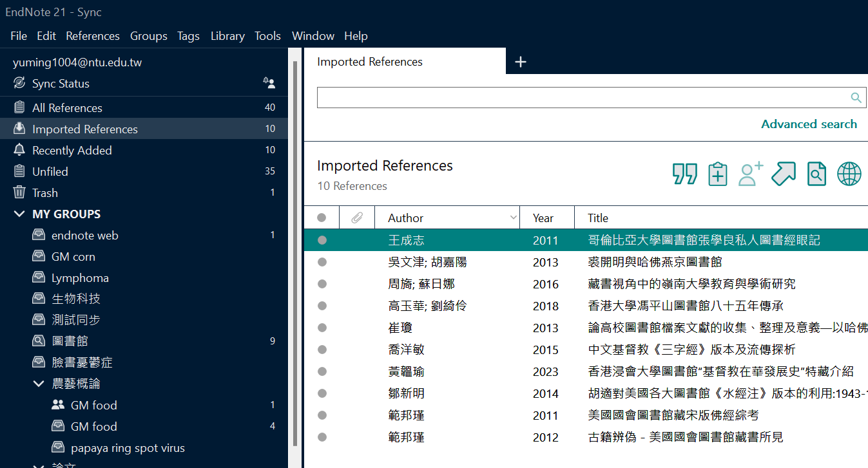This screenshot has width=868, height=468.
Task: Click the Share Library person-plus icon
Action: coord(751,174)
